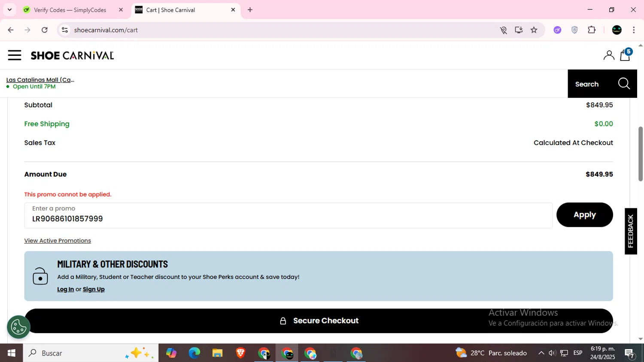Open File Explorer from taskbar
644x362 pixels.
click(x=217, y=353)
